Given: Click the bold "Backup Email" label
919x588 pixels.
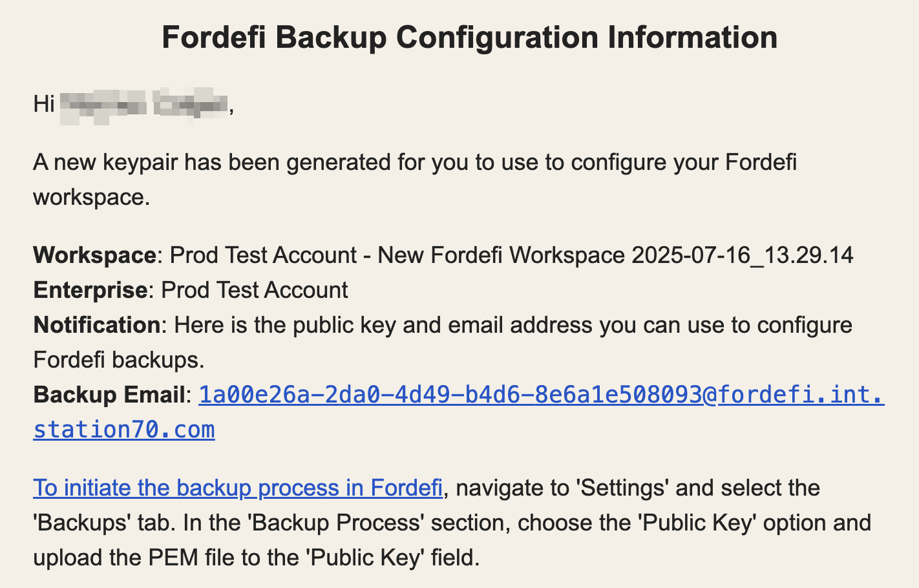Looking at the screenshot, I should coord(109,395).
